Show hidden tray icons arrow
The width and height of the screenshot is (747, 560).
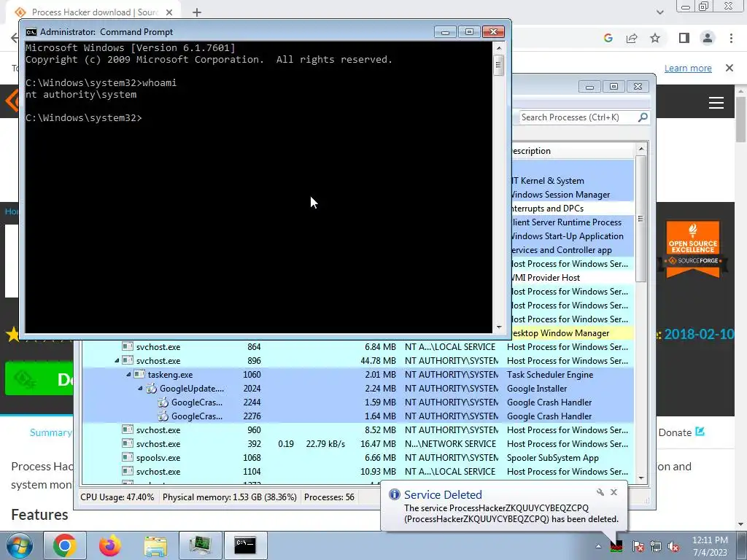598,547
